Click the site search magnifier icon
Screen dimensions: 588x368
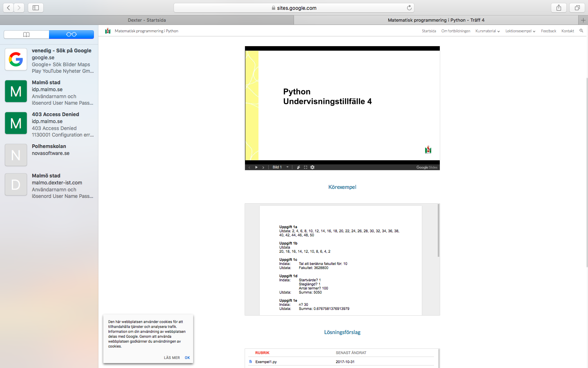point(581,31)
